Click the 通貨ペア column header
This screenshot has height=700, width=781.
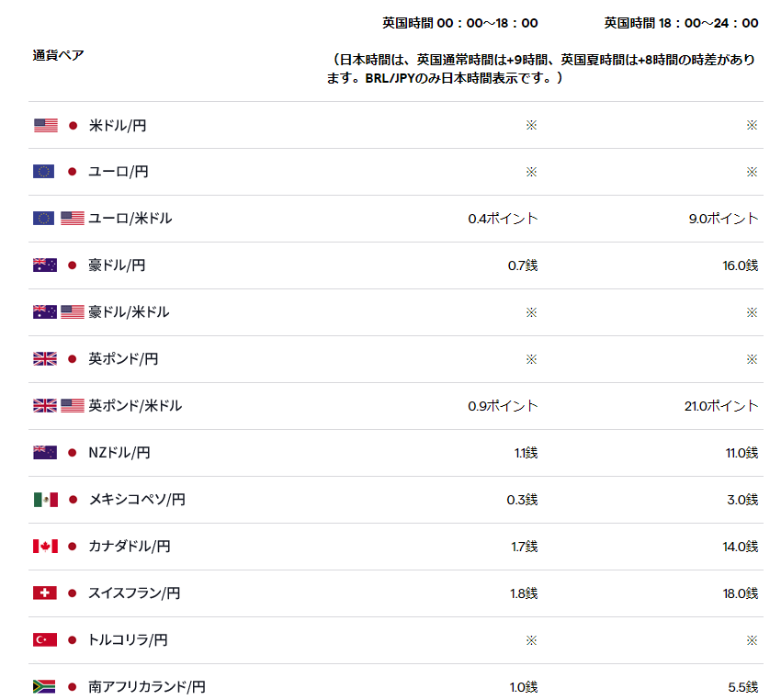(x=58, y=55)
